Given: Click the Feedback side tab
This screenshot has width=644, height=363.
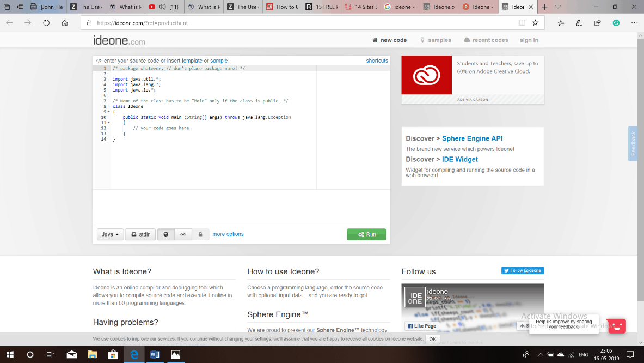Looking at the screenshot, I should click(x=633, y=143).
